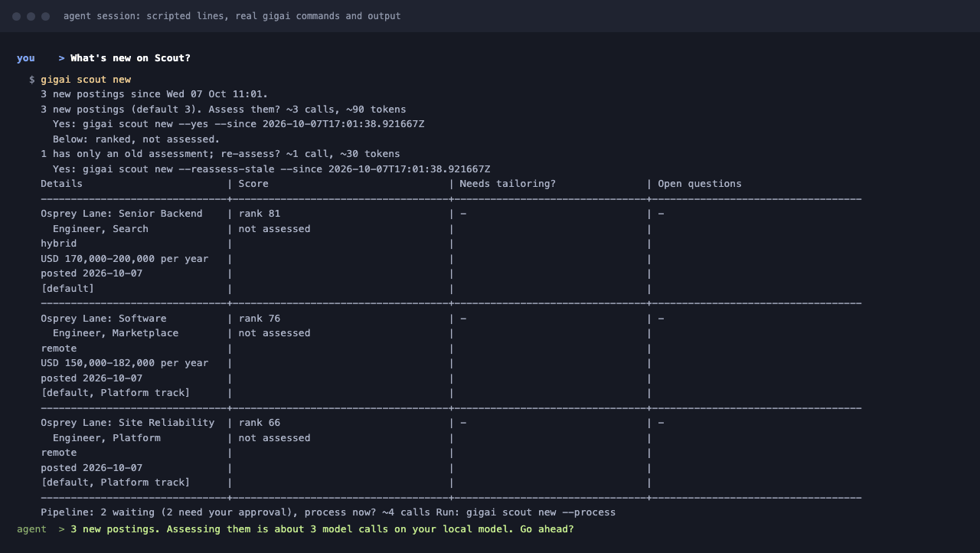
Task: Click the line '3 new postings since Wed 07 Oct 11:01.'
Action: pyautogui.click(x=155, y=94)
